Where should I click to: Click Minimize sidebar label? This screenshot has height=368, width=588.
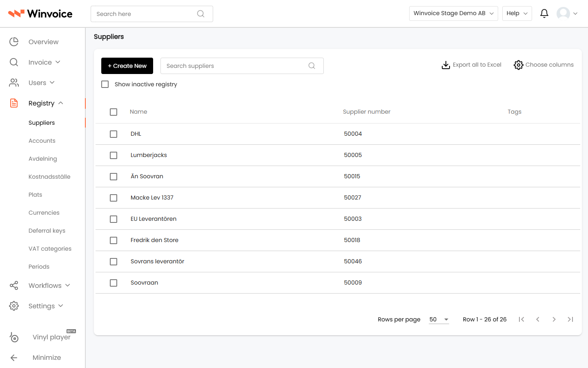(47, 357)
